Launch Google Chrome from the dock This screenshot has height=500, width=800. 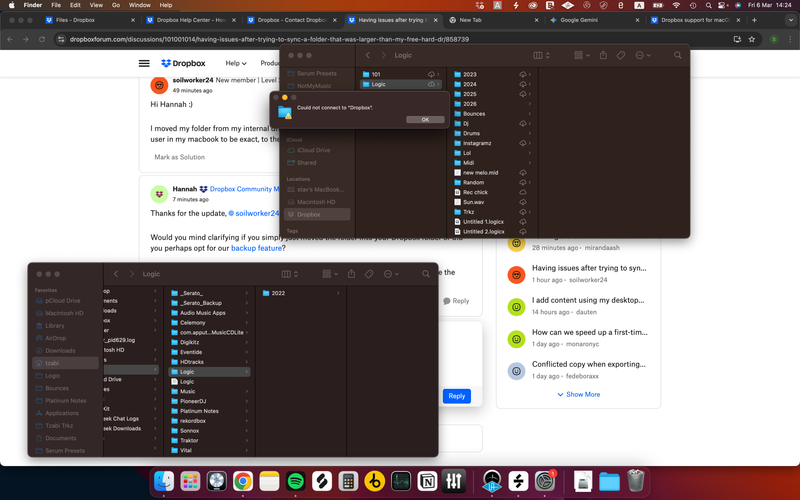(x=242, y=481)
